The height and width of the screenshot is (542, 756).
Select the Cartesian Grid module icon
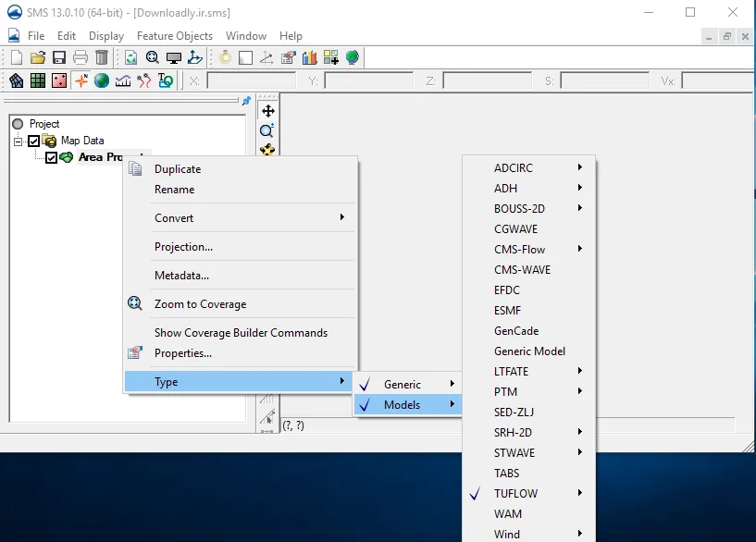(x=38, y=80)
